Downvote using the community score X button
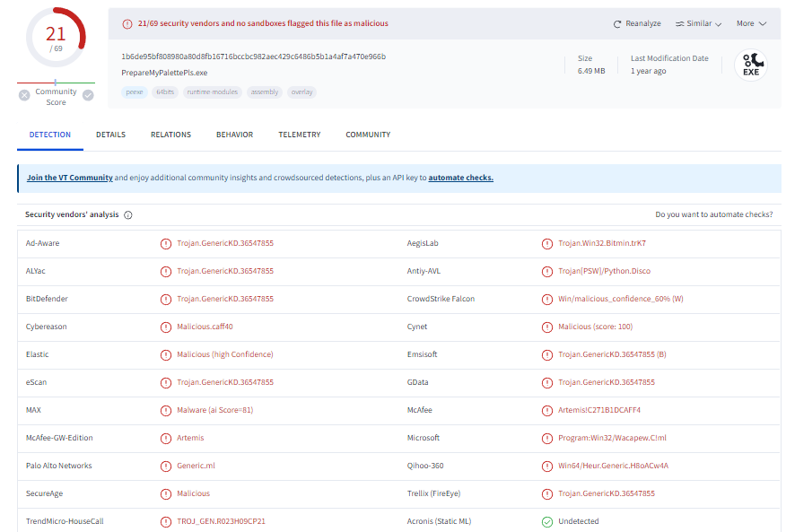This screenshot has width=786, height=532. (x=24, y=95)
